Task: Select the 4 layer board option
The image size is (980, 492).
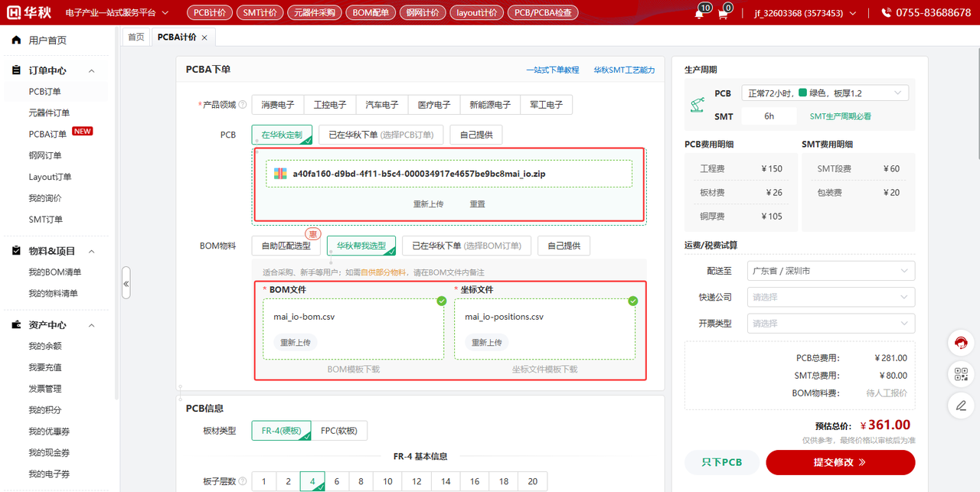Action: [x=312, y=481]
